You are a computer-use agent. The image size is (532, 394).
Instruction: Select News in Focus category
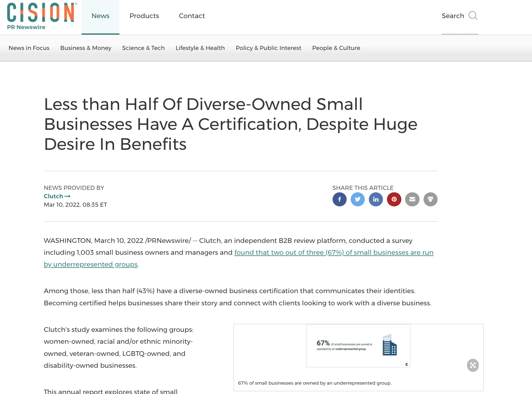29,48
